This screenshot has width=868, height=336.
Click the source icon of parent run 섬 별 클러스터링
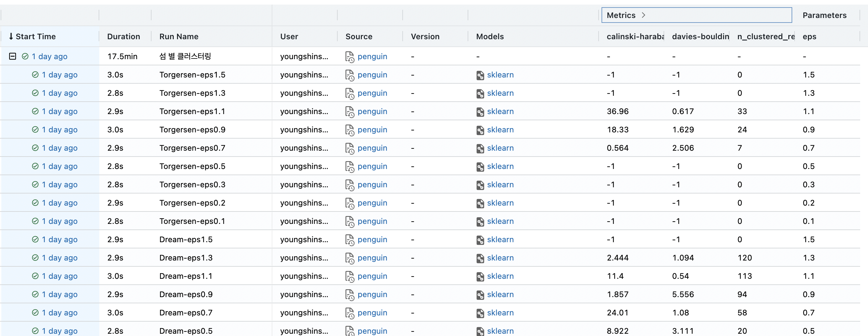pos(349,57)
